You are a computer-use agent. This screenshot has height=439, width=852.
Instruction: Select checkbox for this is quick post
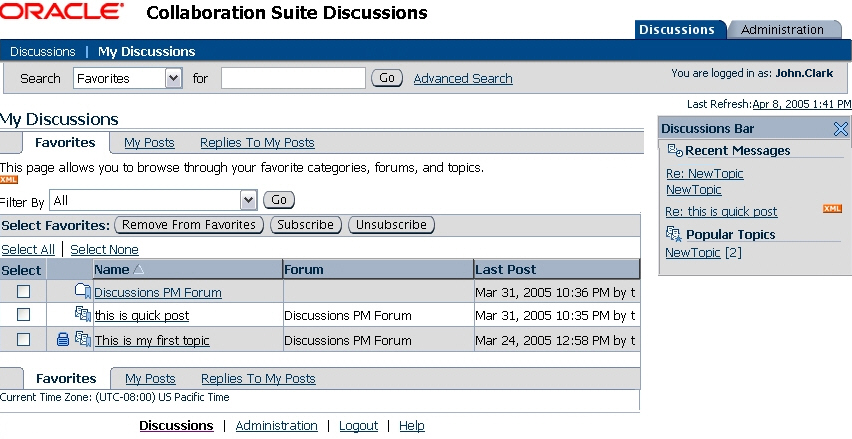[x=24, y=315]
